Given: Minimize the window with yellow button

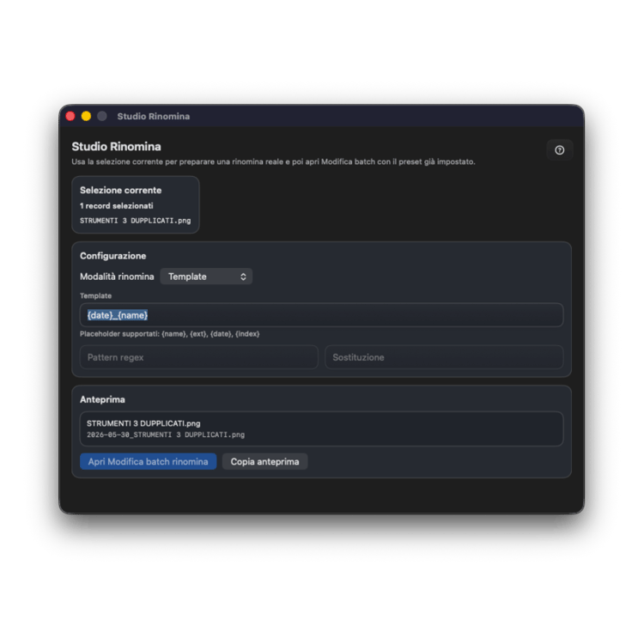Looking at the screenshot, I should pos(86,116).
